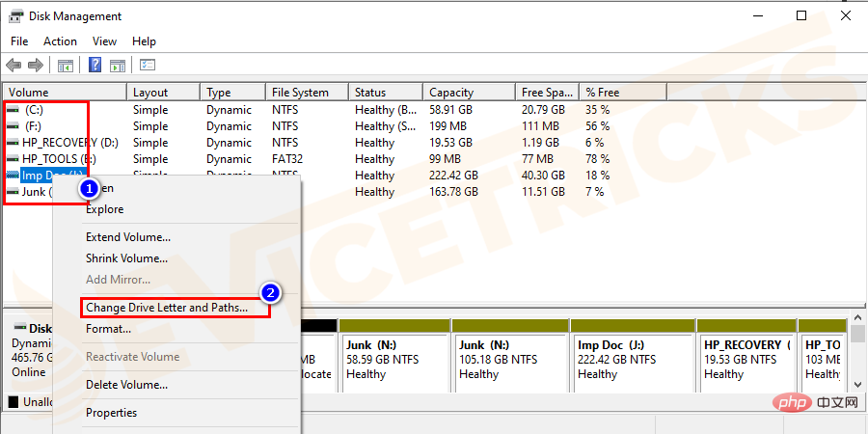Click the 222.42 GB capacity cell
The image size is (868, 434).
pyautogui.click(x=453, y=176)
